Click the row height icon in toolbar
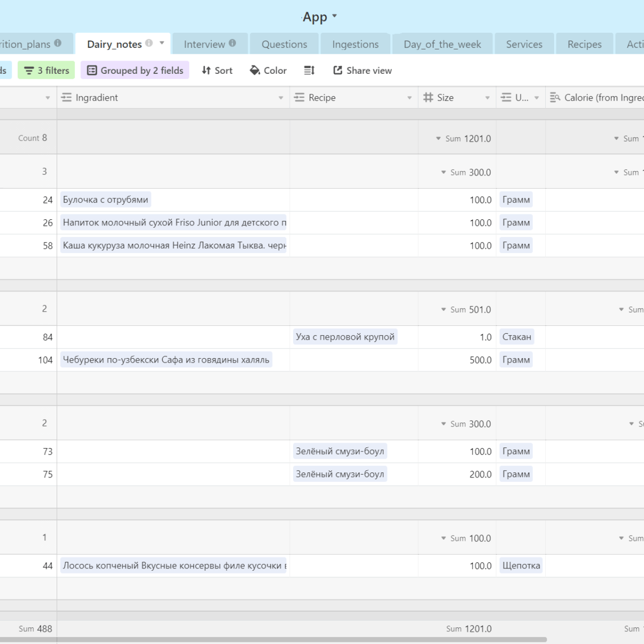The image size is (644, 644). (x=309, y=71)
